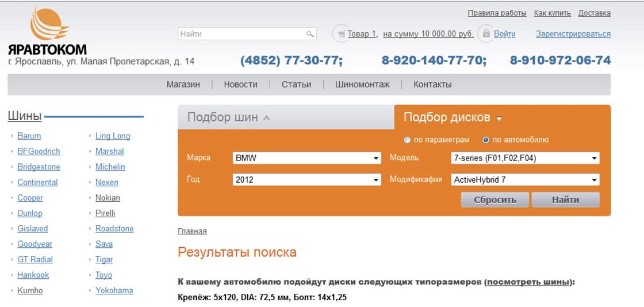Click the Найти button

566,200
